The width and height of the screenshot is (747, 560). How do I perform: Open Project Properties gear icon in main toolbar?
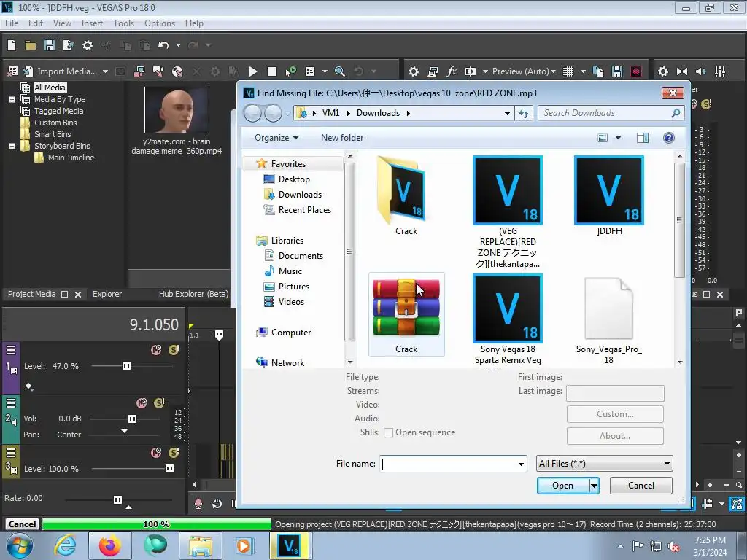point(88,45)
